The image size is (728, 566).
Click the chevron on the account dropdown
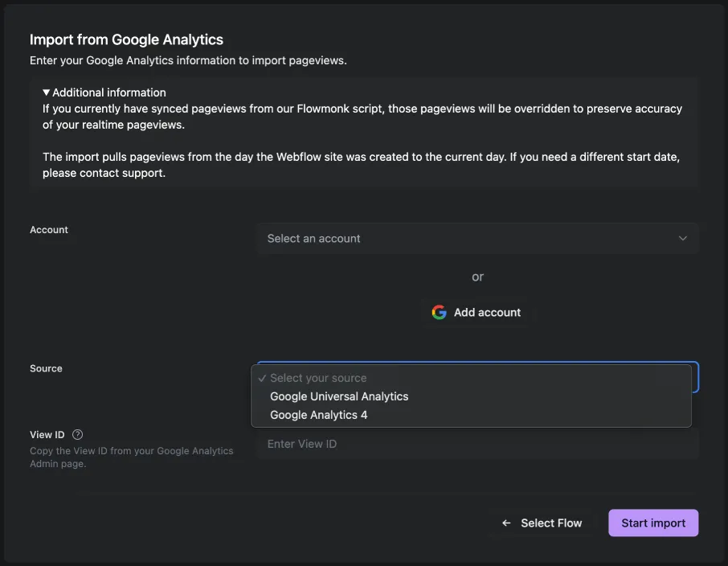pyautogui.click(x=682, y=239)
